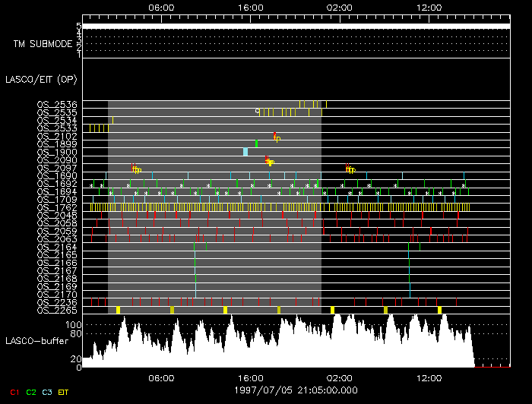Screen dimensions: 532x404
Task: Click the fp marker in OS_2102 row
Action: click(277, 137)
